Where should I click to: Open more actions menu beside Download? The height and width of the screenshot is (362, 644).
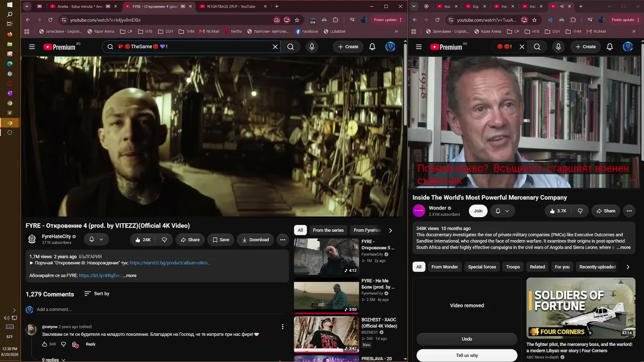click(283, 240)
